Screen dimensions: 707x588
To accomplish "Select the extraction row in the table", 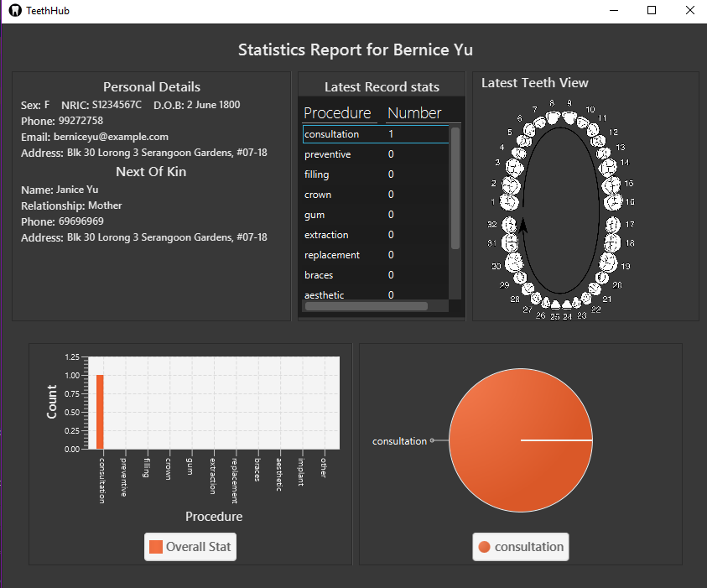I will (376, 235).
